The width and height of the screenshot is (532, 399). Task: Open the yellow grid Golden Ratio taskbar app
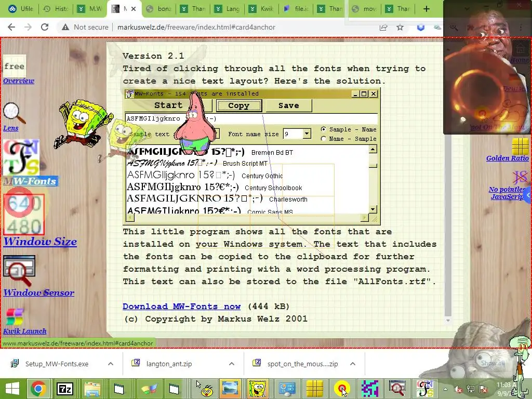(x=314, y=389)
